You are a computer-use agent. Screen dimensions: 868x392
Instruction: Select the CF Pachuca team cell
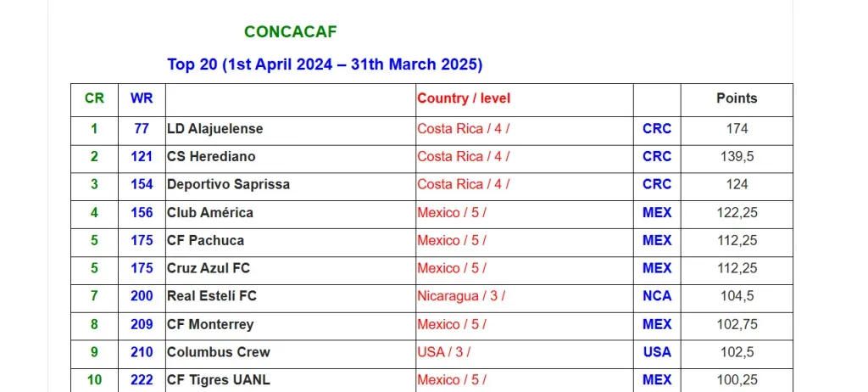coord(205,241)
